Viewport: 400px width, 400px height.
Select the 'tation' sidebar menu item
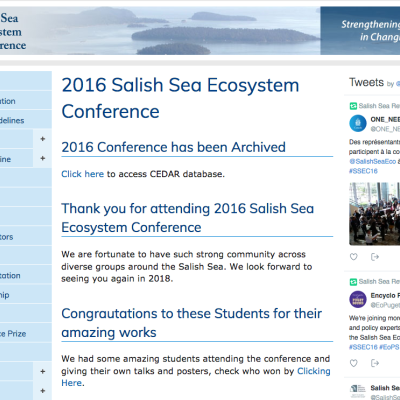click(x=26, y=276)
